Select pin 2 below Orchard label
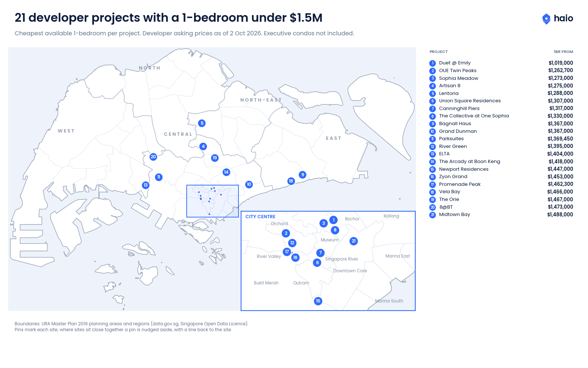The width and height of the screenshot is (588, 368). coord(286,233)
